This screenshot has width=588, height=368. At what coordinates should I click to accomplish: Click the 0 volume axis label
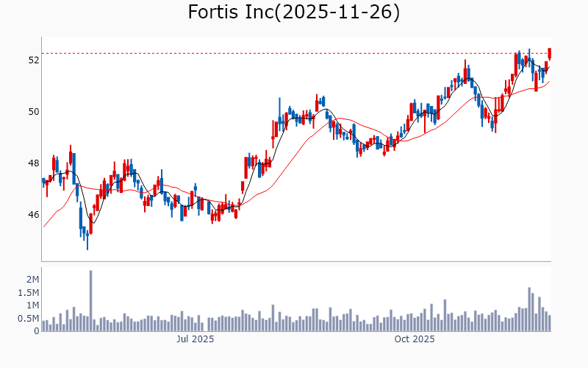[36, 331]
